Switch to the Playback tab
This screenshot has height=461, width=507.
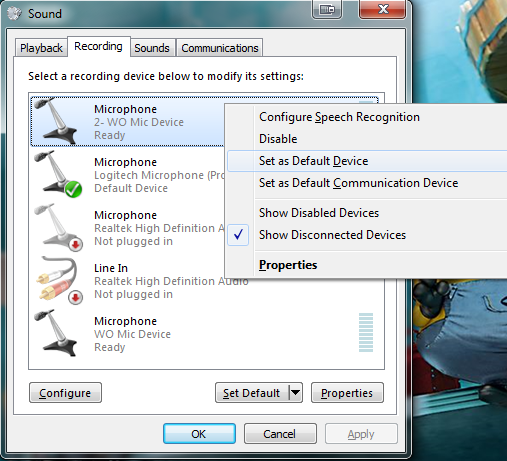(x=41, y=48)
